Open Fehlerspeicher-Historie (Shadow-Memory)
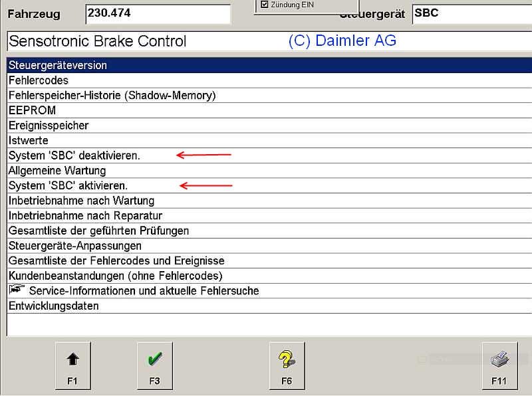 pyautogui.click(x=112, y=96)
